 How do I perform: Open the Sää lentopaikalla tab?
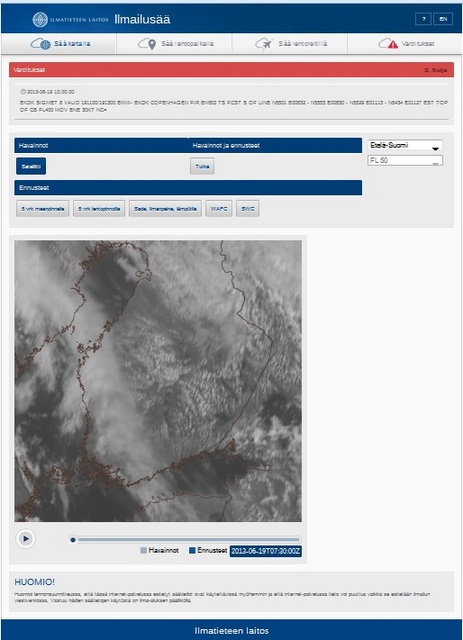point(174,44)
